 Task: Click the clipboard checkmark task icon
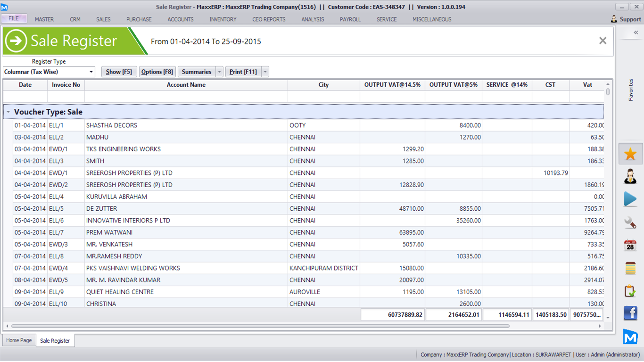pos(630,291)
